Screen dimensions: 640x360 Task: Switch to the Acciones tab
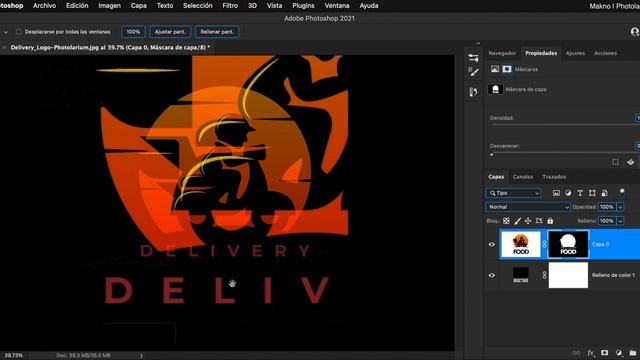605,53
